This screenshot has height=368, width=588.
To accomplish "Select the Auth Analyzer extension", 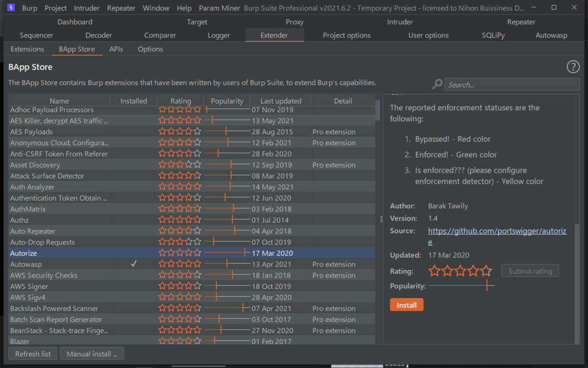I will pos(192,187).
